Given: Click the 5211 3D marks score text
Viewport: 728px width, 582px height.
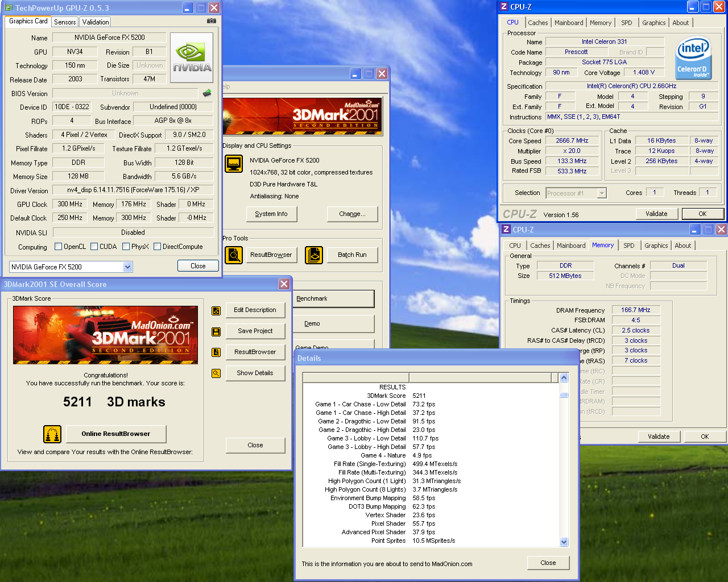Looking at the screenshot, I should click(114, 402).
